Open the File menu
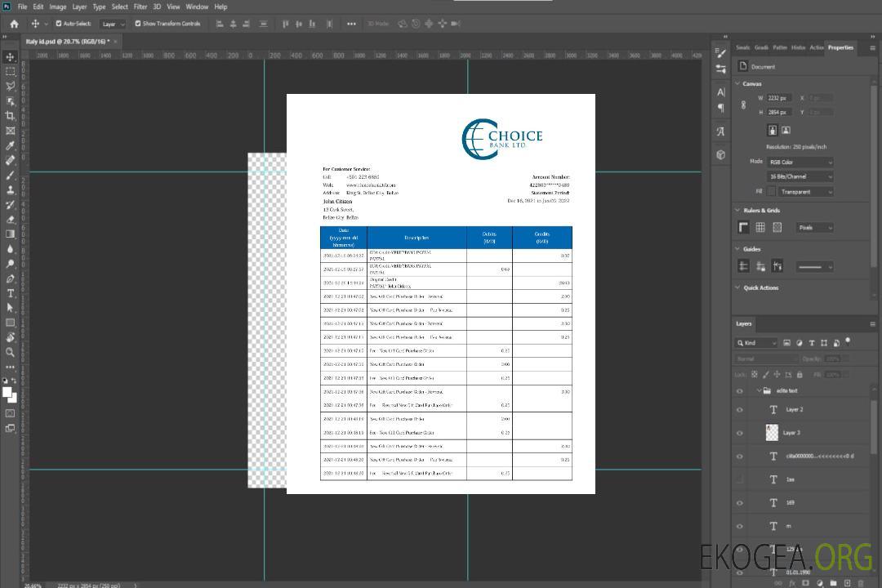 (23, 7)
